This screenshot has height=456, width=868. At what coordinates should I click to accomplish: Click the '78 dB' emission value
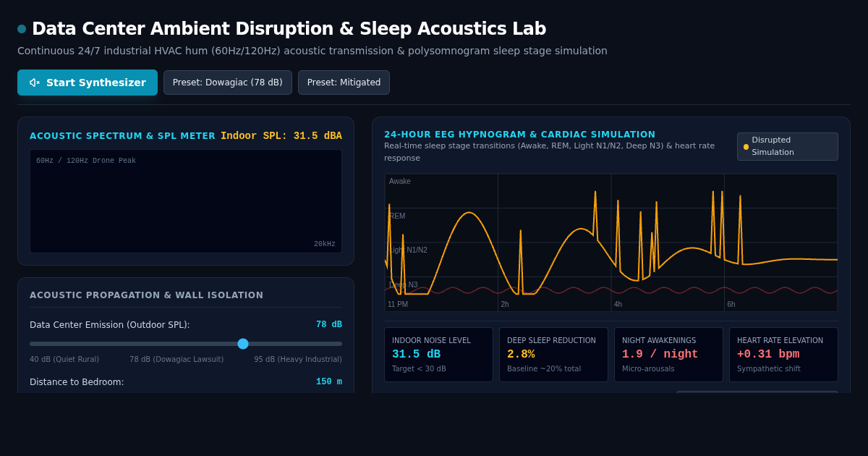click(329, 324)
